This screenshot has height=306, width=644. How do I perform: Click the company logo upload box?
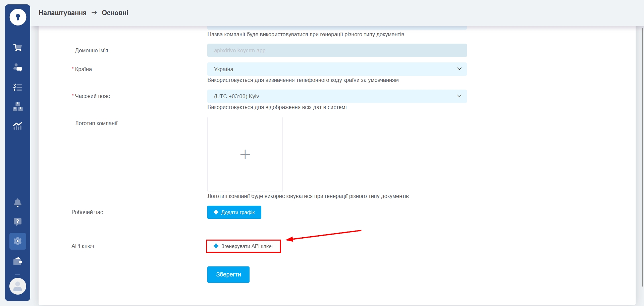pyautogui.click(x=245, y=154)
